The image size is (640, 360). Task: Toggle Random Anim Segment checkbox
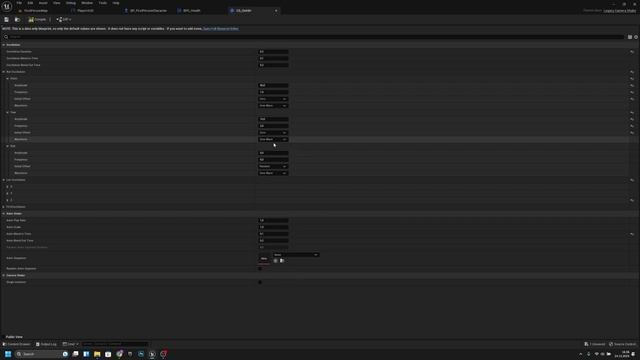260,269
